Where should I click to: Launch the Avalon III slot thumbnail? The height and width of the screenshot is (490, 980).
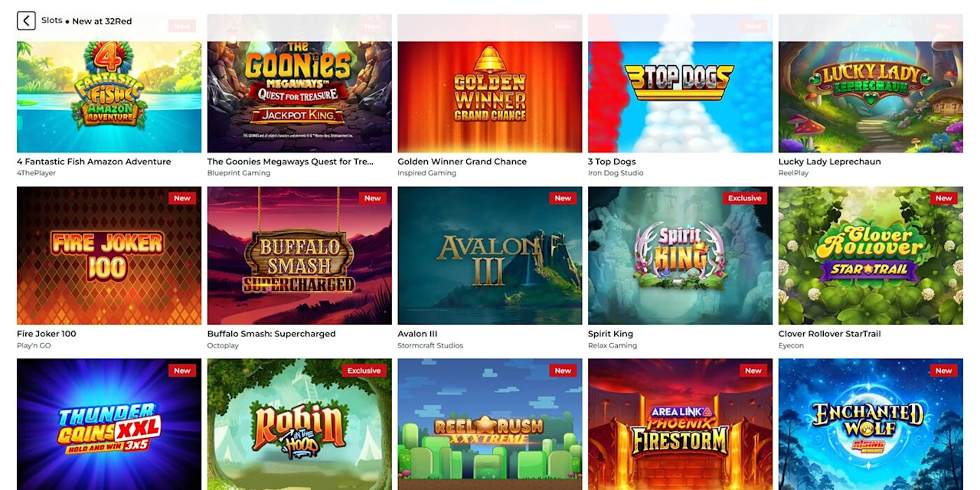coord(490,256)
